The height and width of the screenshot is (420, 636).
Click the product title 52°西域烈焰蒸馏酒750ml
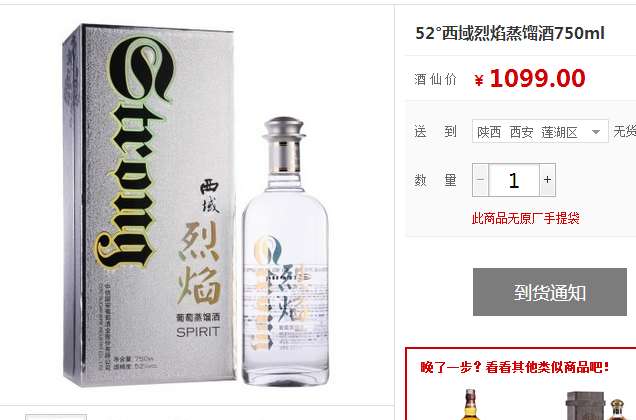coord(510,33)
